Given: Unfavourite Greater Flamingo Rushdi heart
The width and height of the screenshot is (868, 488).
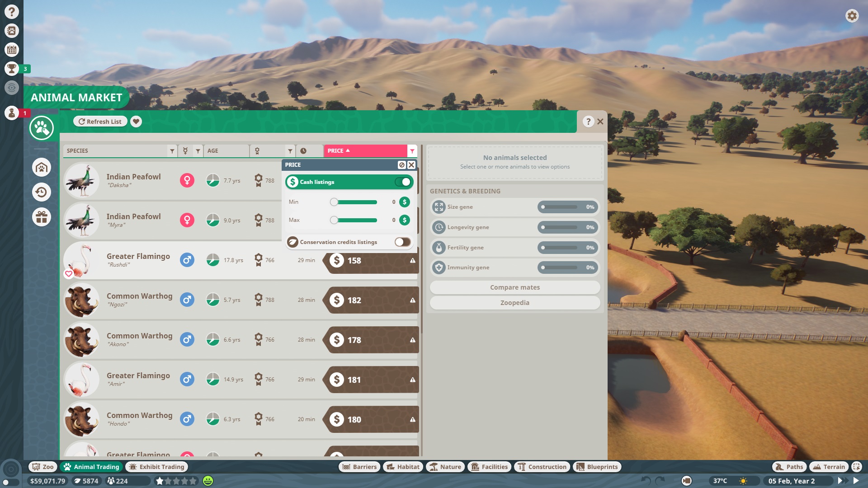Looking at the screenshot, I should coord(69,274).
